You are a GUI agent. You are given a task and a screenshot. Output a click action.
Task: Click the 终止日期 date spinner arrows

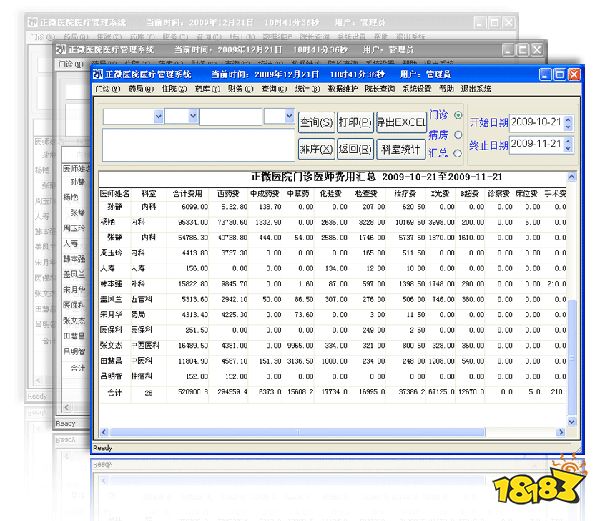tap(569, 145)
